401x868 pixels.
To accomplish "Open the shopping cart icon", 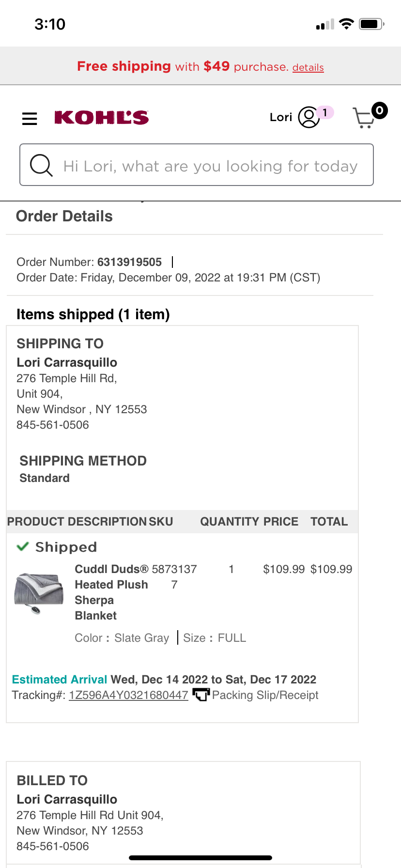I will (x=364, y=118).
